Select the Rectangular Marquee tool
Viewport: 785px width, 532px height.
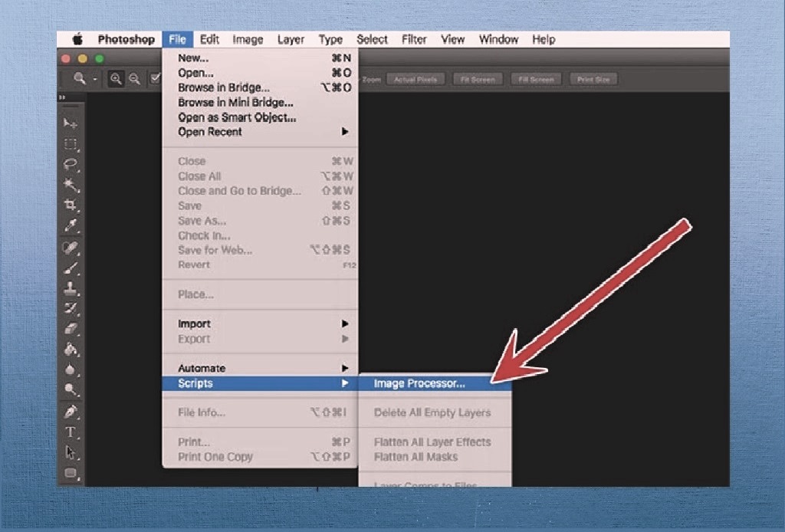(x=71, y=144)
